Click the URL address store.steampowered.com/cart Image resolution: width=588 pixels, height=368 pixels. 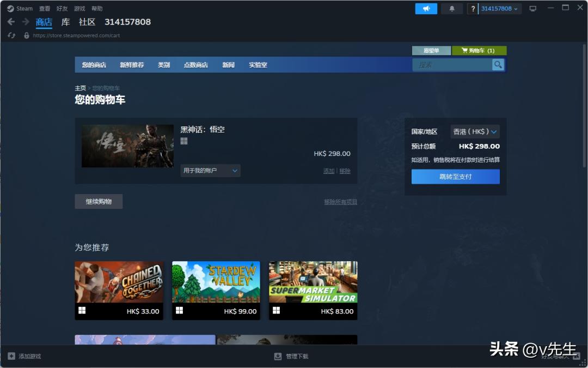click(77, 35)
